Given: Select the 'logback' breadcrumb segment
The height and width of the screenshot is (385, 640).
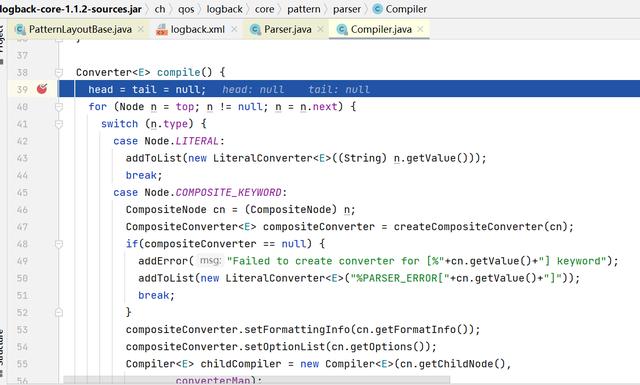Looking at the screenshot, I should click(x=224, y=9).
